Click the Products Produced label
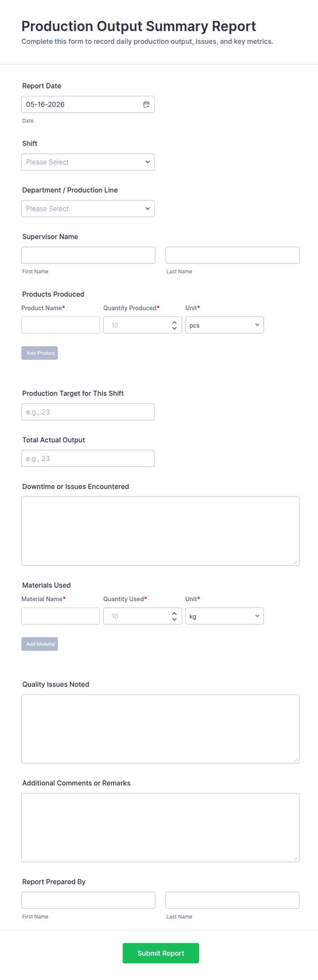This screenshot has height=980, width=318. pos(53,294)
